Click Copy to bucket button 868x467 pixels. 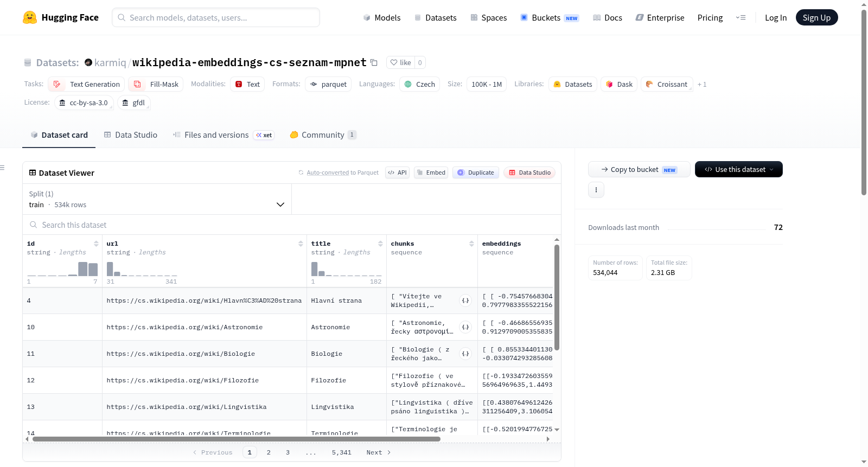[x=639, y=169]
